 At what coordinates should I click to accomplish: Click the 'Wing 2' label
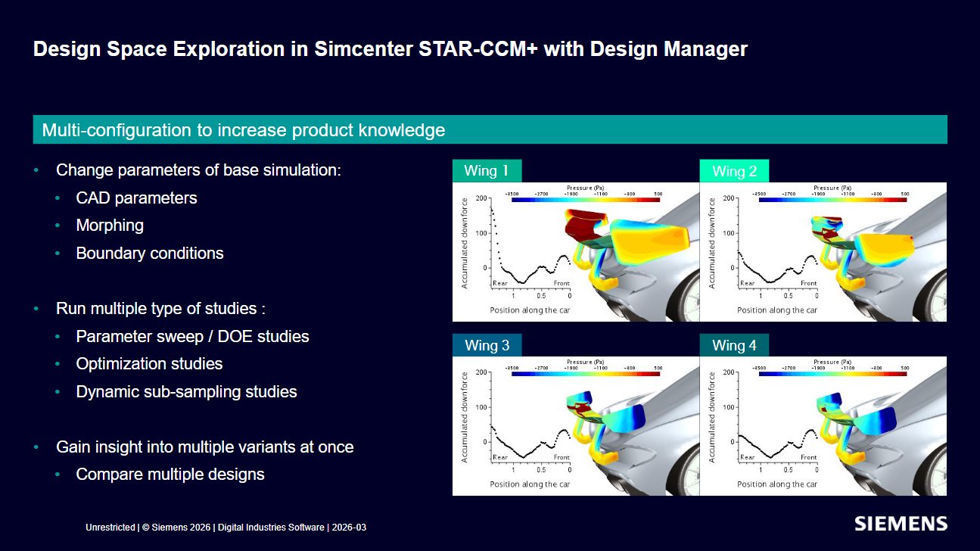(734, 171)
